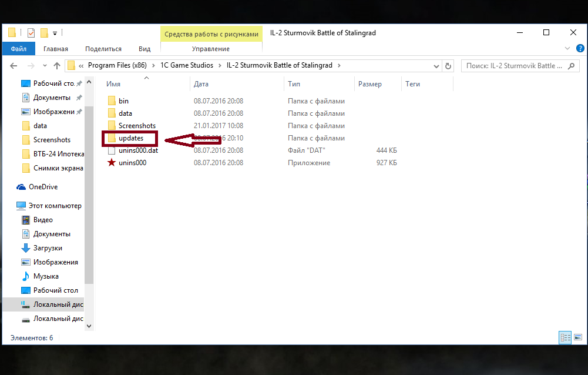Sort by the Дата column header

tap(201, 84)
